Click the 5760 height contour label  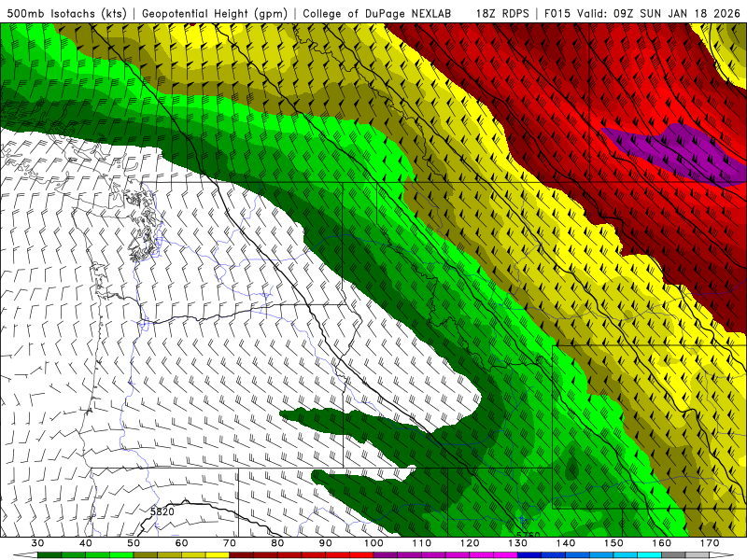pos(528,535)
